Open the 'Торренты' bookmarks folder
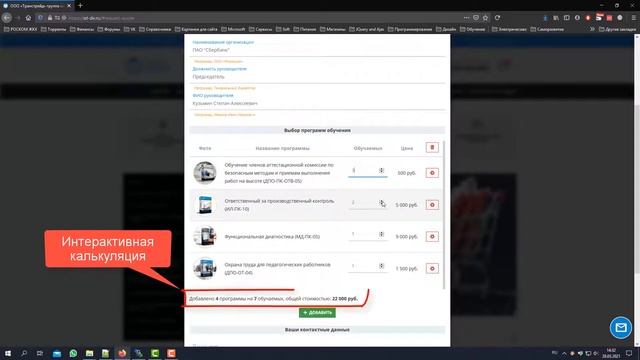This screenshot has width=640, height=360. (53, 29)
